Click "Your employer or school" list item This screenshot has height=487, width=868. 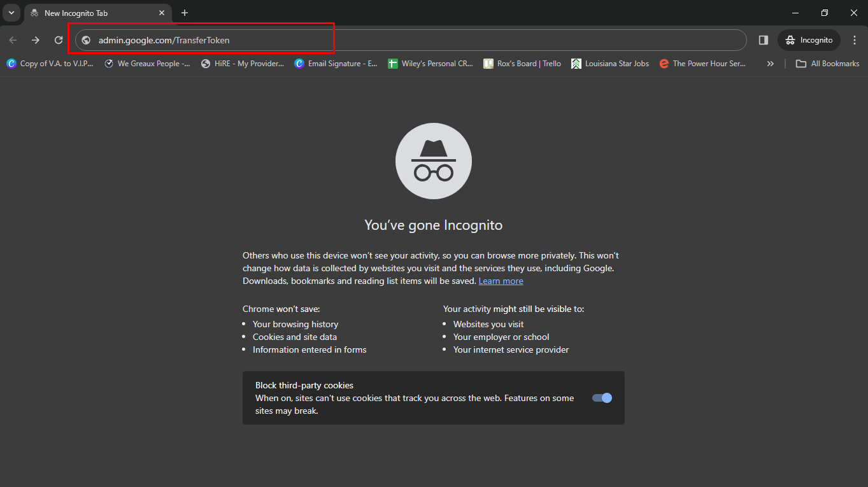[501, 337]
